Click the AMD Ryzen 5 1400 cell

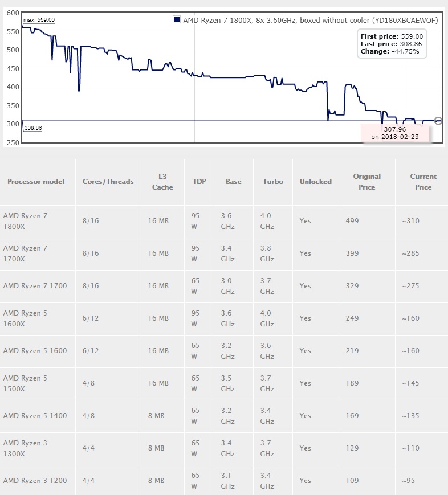(35, 415)
